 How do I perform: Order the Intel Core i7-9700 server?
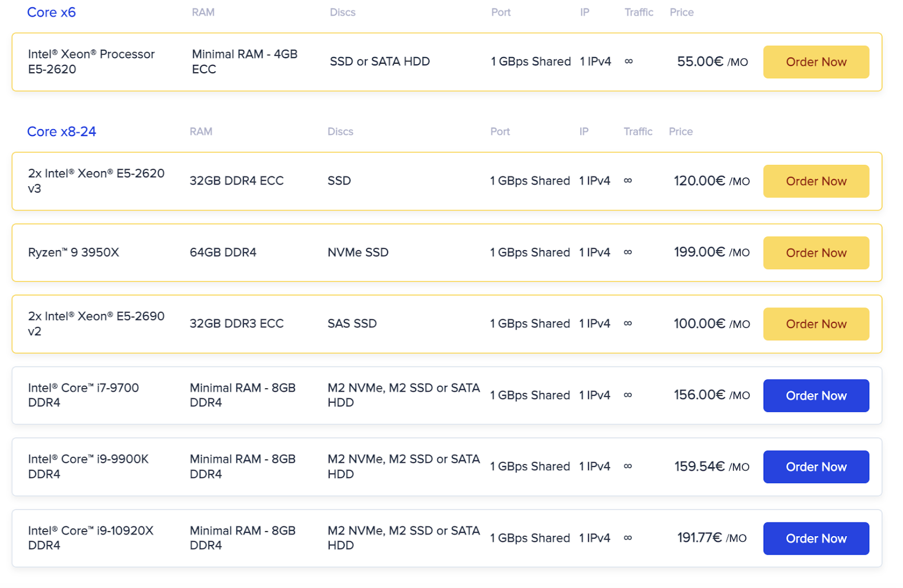point(816,396)
